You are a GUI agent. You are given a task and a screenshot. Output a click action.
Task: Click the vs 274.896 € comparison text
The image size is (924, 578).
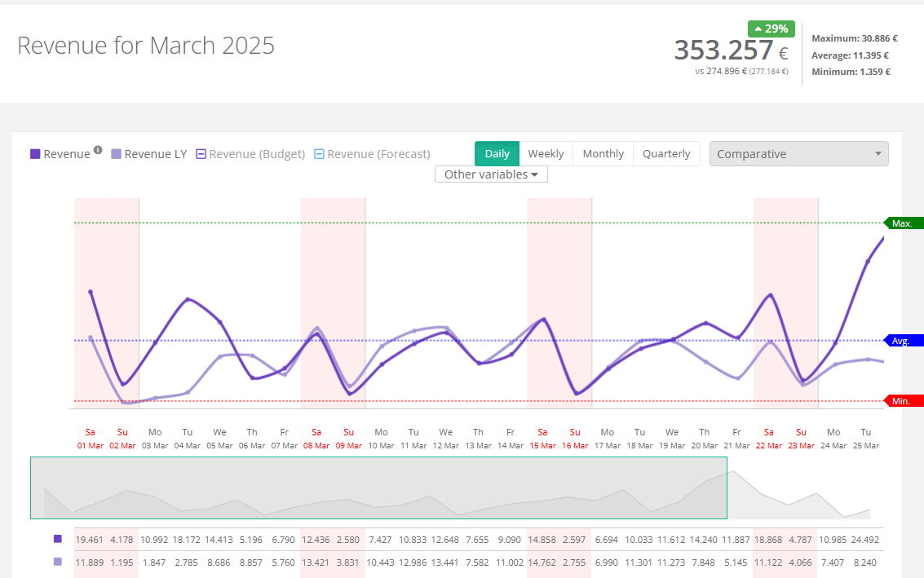click(x=721, y=71)
